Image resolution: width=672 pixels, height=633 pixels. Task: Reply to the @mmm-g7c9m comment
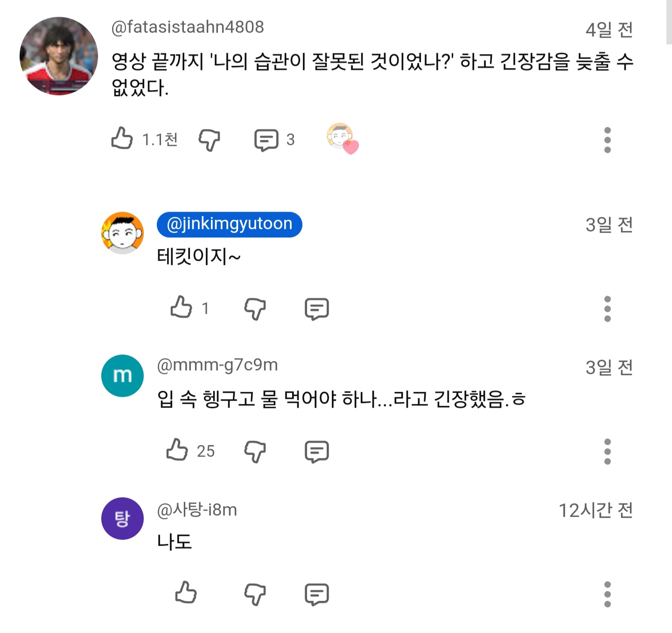coord(316,451)
